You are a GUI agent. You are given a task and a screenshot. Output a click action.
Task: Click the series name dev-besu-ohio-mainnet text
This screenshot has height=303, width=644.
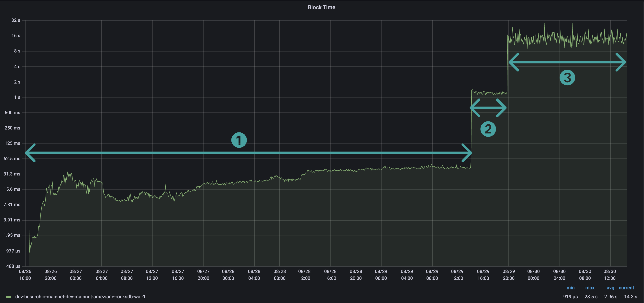point(80,297)
